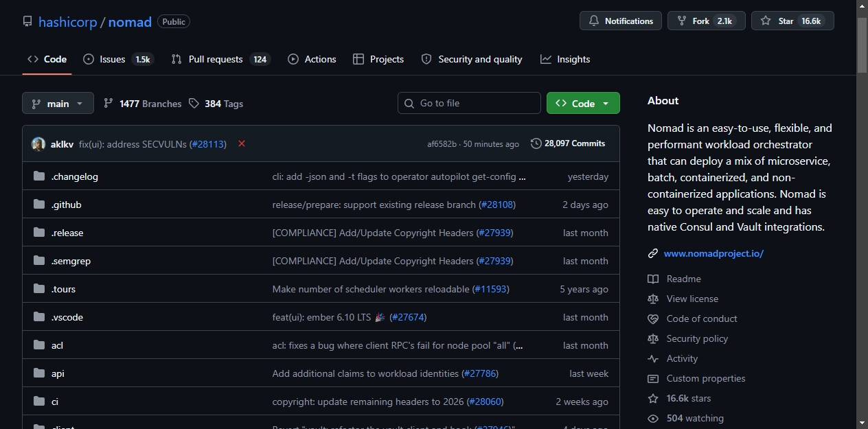View the 16.6k stars link
868x429 pixels.
tap(689, 398)
